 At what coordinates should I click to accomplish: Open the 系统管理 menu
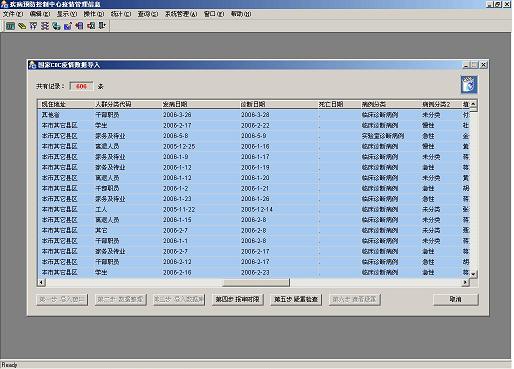181,14
